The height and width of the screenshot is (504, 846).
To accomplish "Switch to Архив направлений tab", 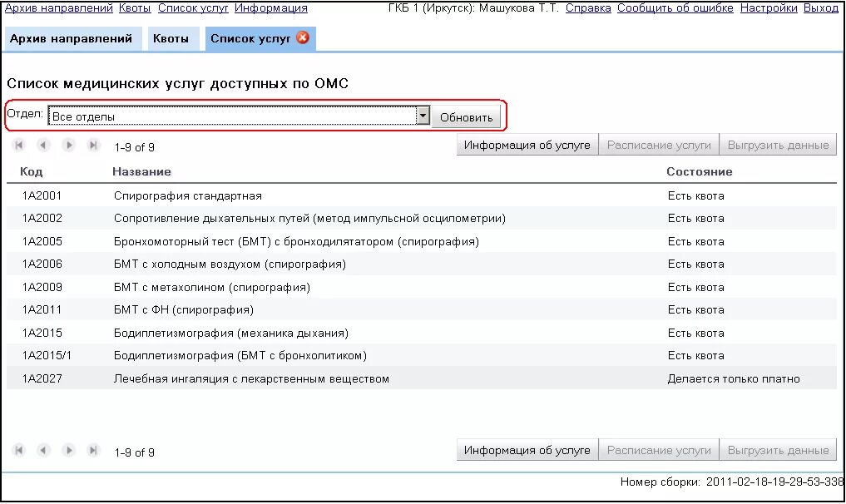I will [x=72, y=39].
